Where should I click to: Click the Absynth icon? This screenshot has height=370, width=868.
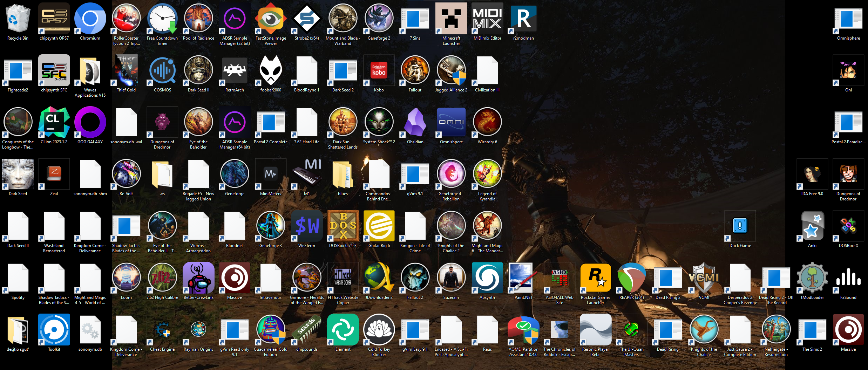pyautogui.click(x=487, y=278)
